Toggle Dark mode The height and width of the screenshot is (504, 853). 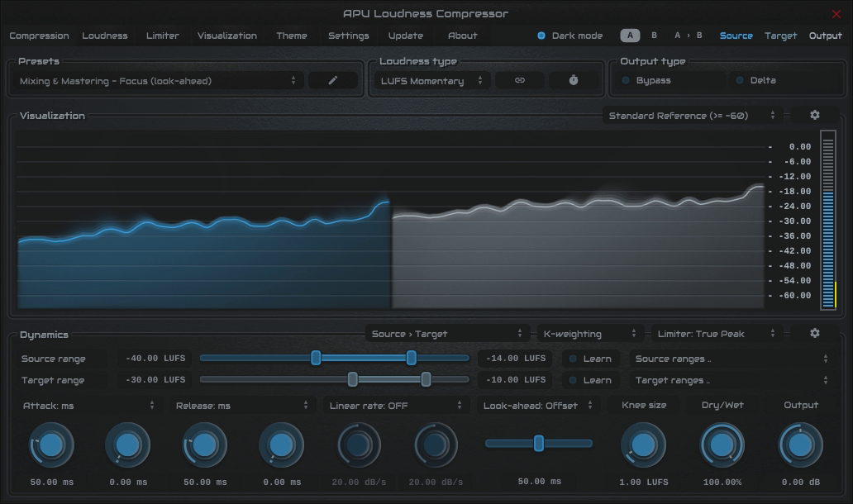pos(542,36)
